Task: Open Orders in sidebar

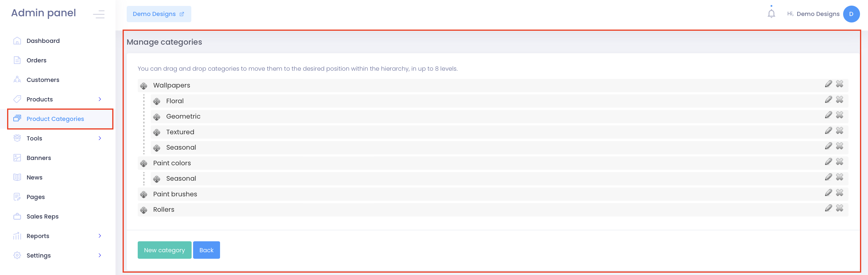Action: [36, 60]
